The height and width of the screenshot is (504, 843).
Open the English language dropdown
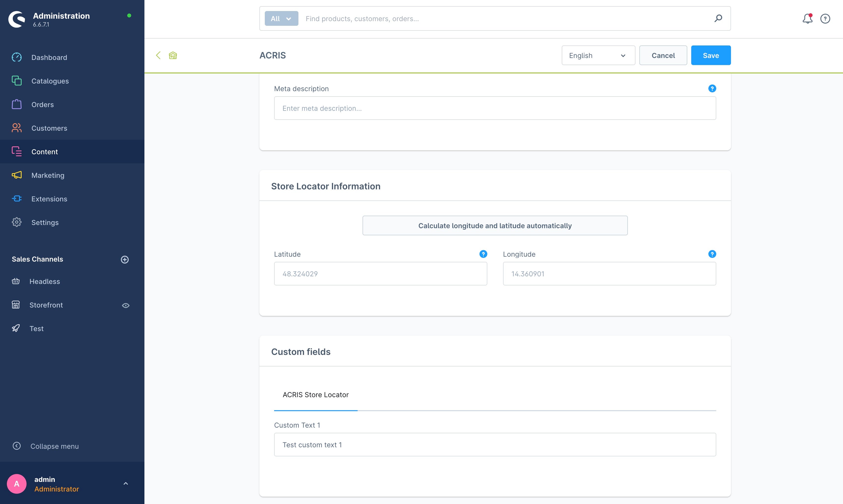pos(598,55)
